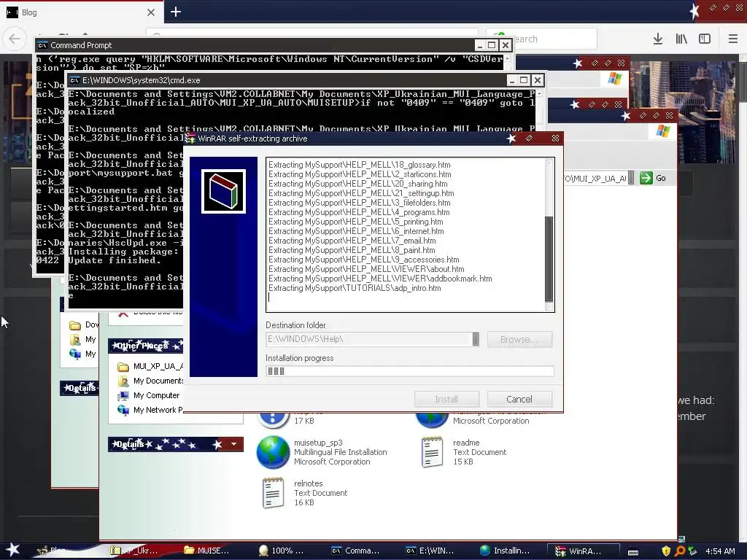Click Cancel in the WinRAR dialog
Screen dimensions: 747x560
[x=519, y=399]
